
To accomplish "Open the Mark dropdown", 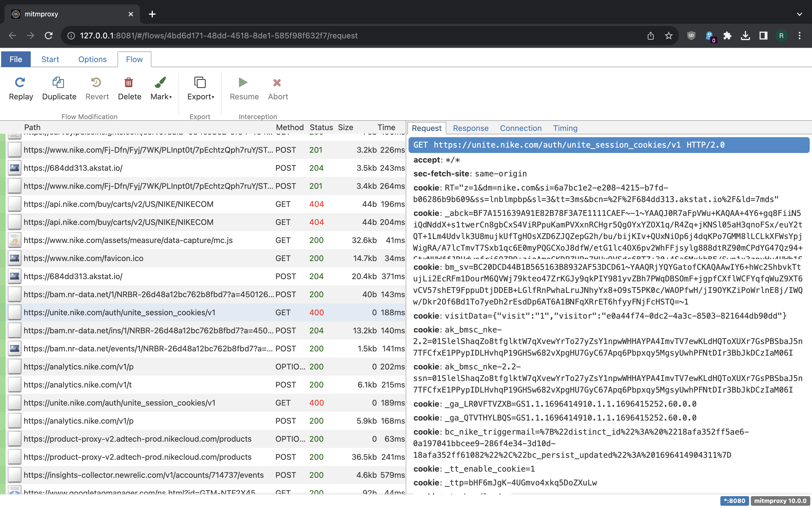I will coord(161,89).
